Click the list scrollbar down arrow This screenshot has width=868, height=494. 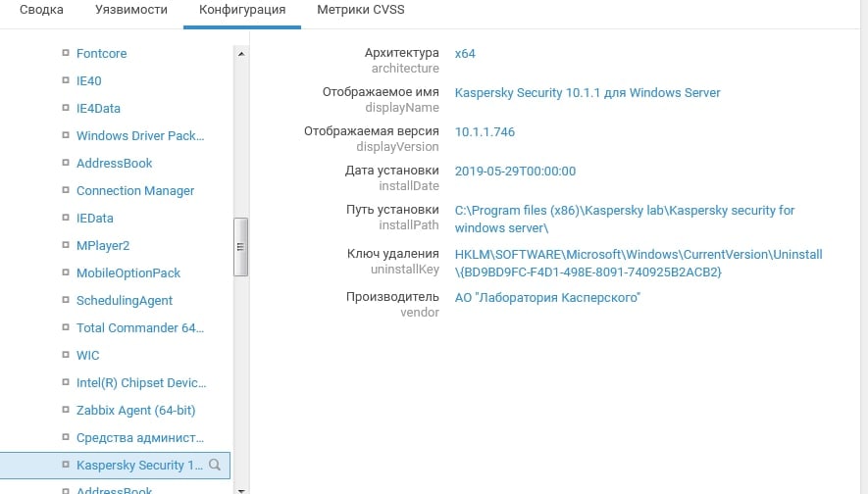pos(241,490)
